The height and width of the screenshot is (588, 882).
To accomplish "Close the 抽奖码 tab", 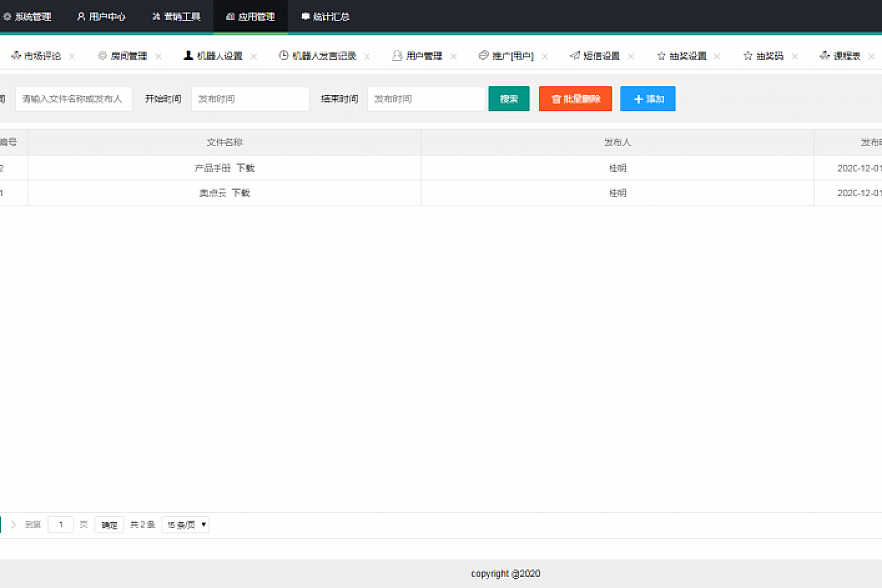I will point(794,56).
